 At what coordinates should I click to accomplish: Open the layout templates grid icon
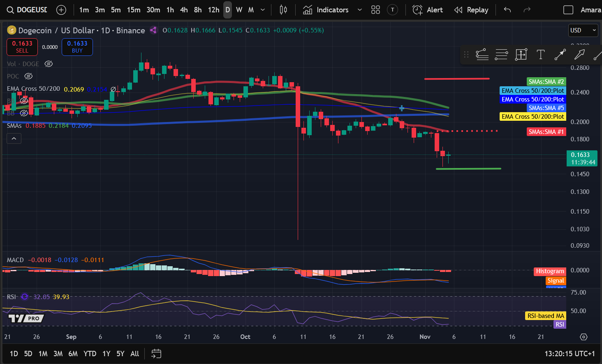coord(375,9)
